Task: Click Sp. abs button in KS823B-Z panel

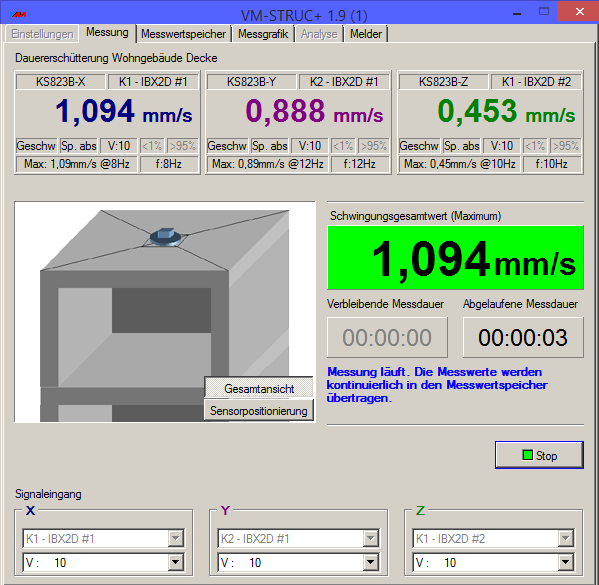Action: [x=461, y=146]
